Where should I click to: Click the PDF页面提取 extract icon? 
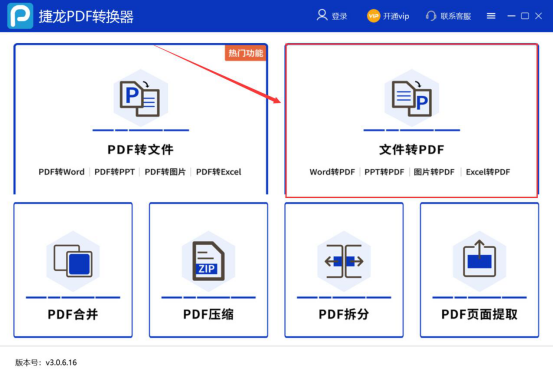479,261
